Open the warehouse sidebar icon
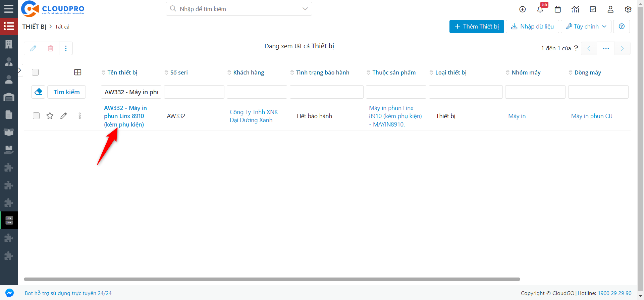This screenshot has height=300, width=644. pyautogui.click(x=9, y=97)
